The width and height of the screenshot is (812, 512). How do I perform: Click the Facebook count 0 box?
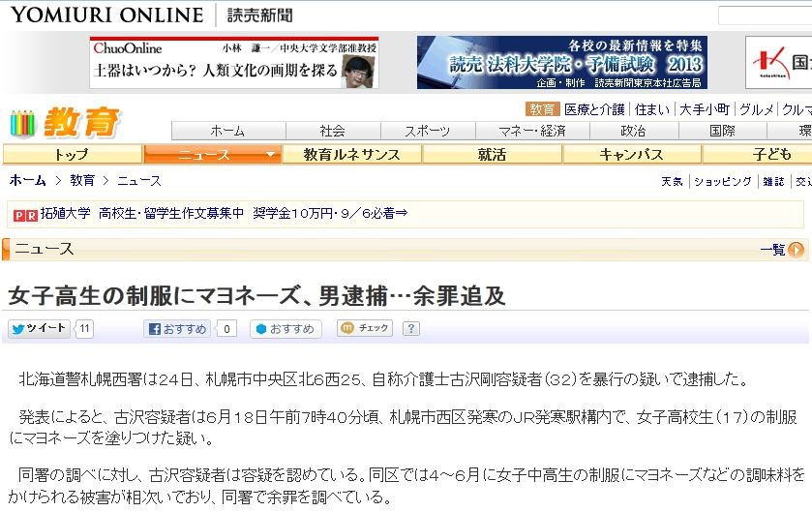point(226,329)
